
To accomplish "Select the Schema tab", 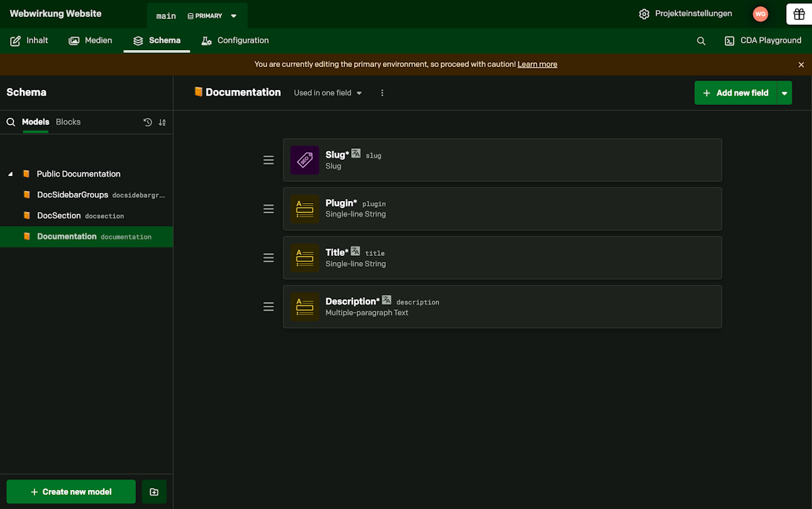I will click(157, 41).
